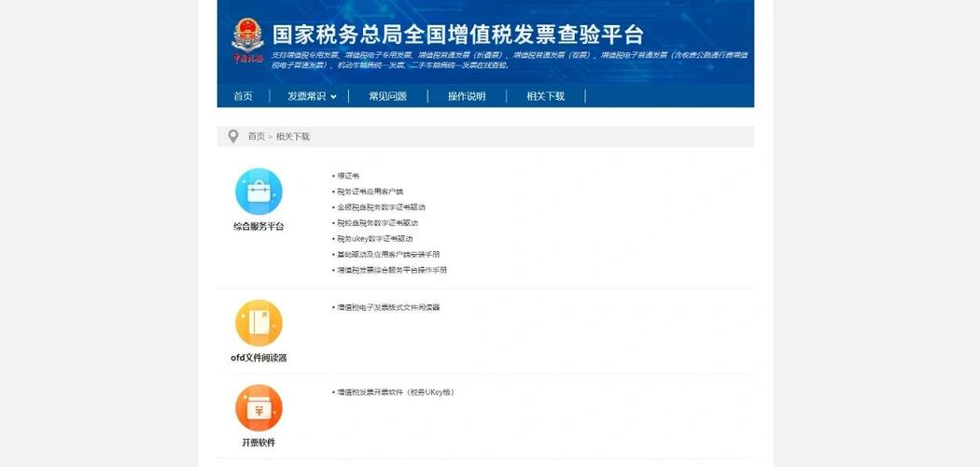Image resolution: width=980 pixels, height=467 pixels.
Task: Click the ofd文件阅读器 section label
Action: pyautogui.click(x=259, y=359)
